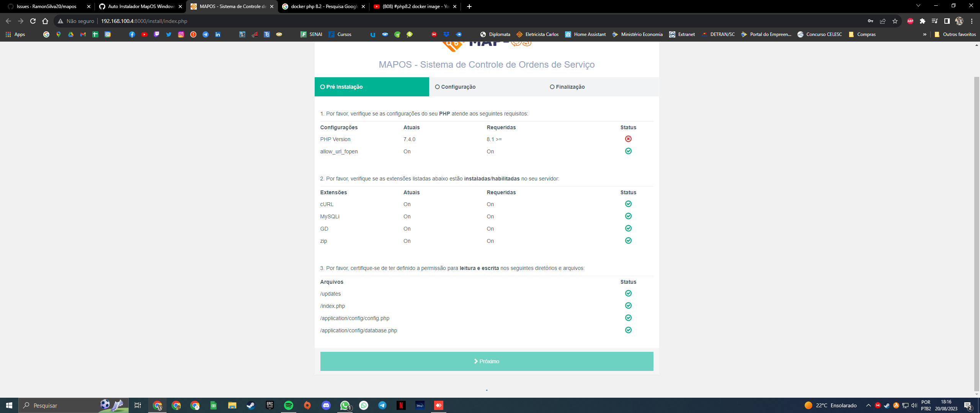Select the Configuração step radio
The image size is (980, 413).
(437, 87)
